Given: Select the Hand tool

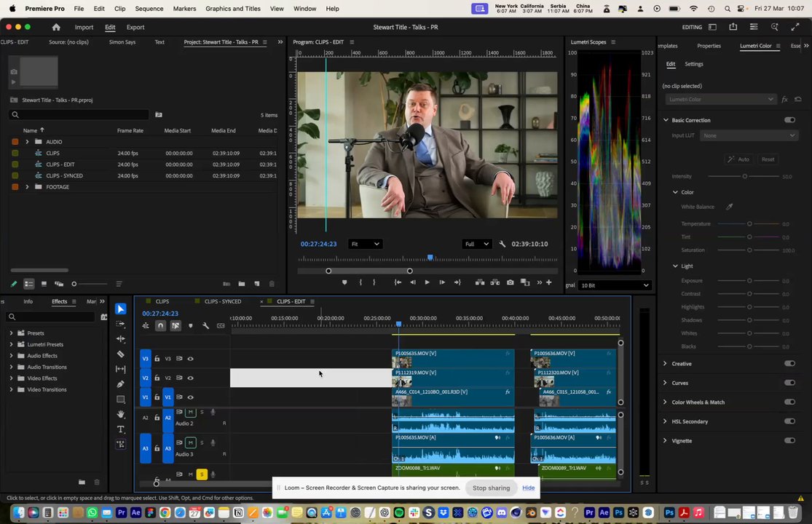Looking at the screenshot, I should 121,414.
